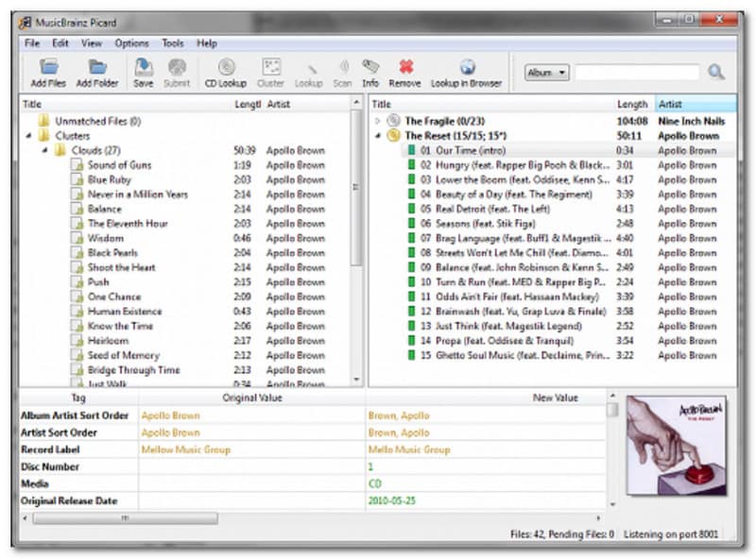The image size is (756, 559).
Task: Save tagged files with Save icon
Action: (x=144, y=67)
